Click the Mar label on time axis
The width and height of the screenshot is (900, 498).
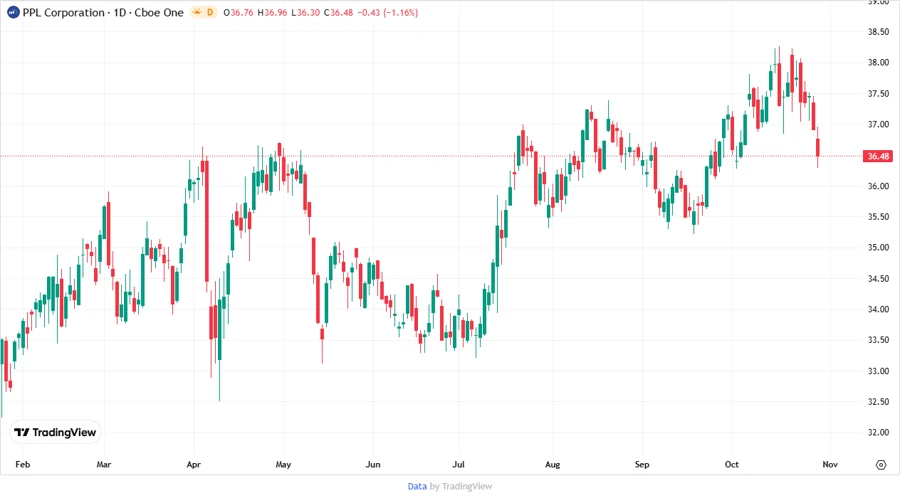(x=104, y=464)
